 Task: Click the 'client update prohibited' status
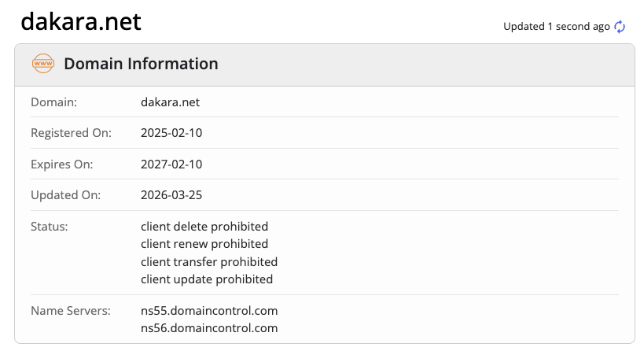207,279
